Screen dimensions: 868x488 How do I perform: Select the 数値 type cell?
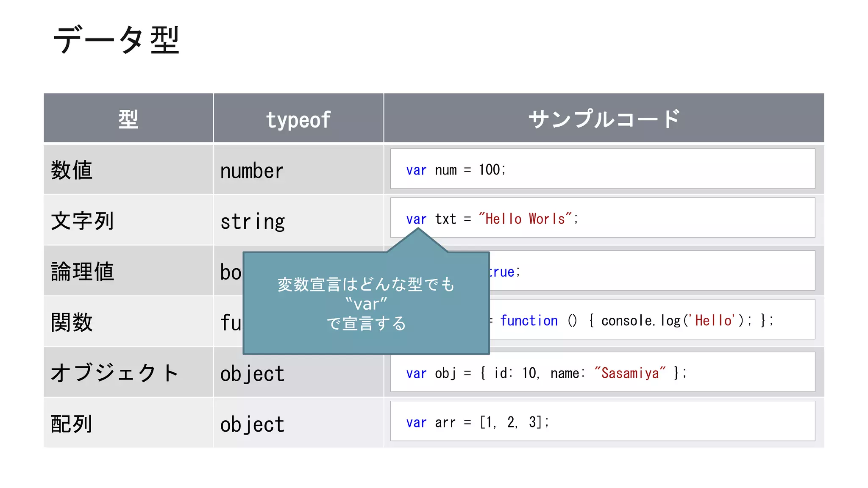click(128, 169)
